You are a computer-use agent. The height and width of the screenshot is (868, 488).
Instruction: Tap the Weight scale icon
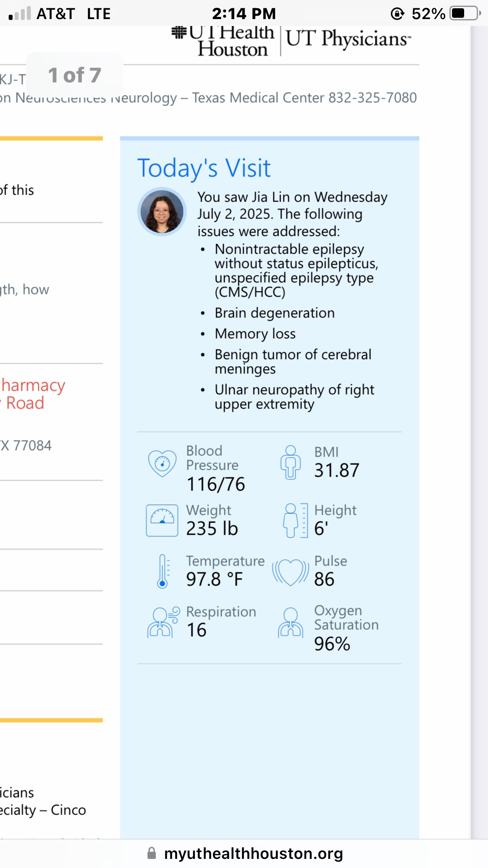tap(162, 520)
